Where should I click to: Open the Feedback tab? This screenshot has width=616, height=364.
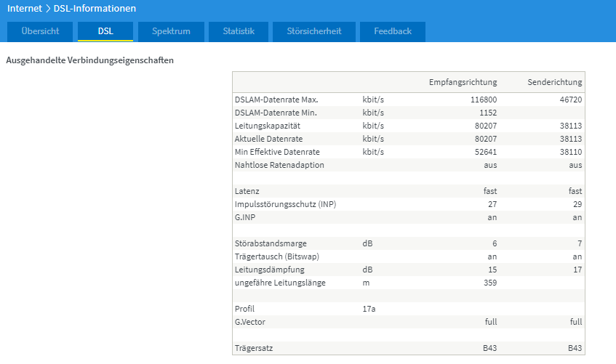coord(393,31)
